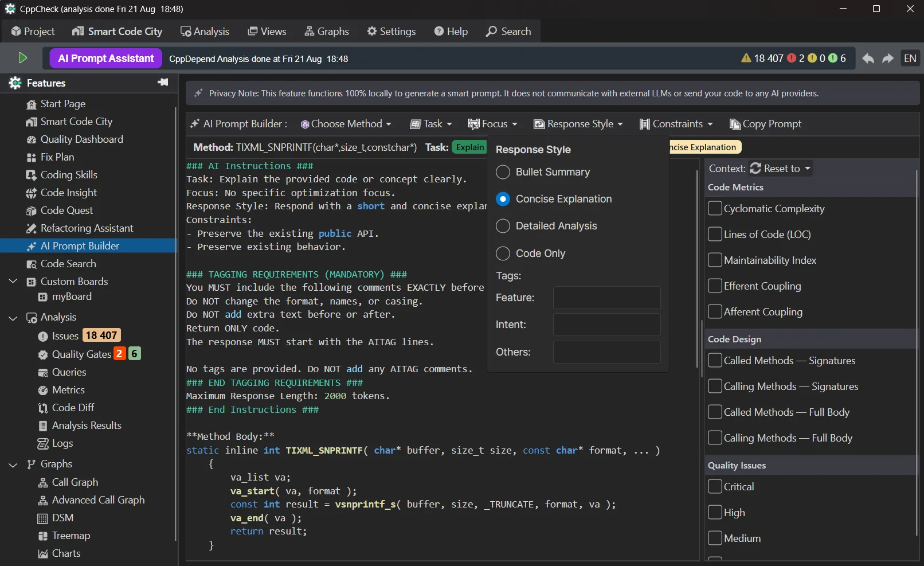Open Treemap view

(x=64, y=536)
